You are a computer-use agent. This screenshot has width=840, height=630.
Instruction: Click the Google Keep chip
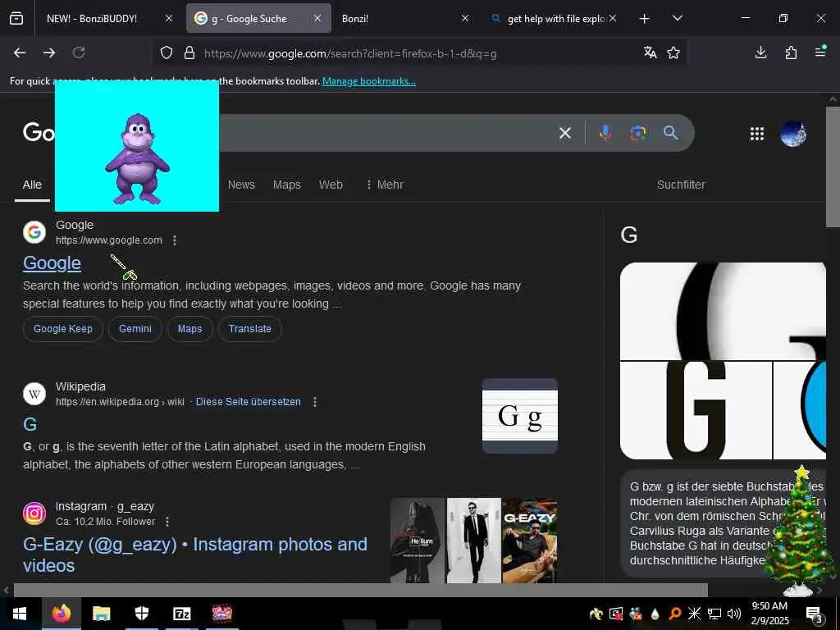click(62, 329)
